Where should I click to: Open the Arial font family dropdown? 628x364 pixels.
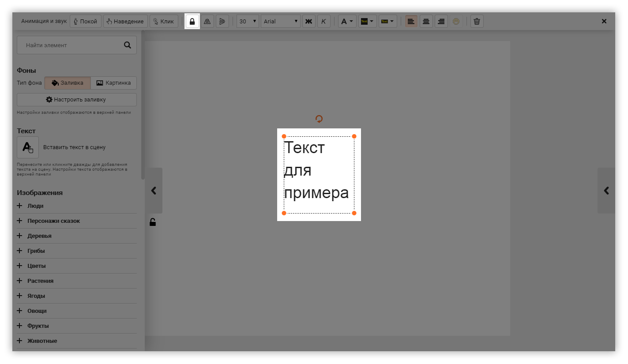281,21
